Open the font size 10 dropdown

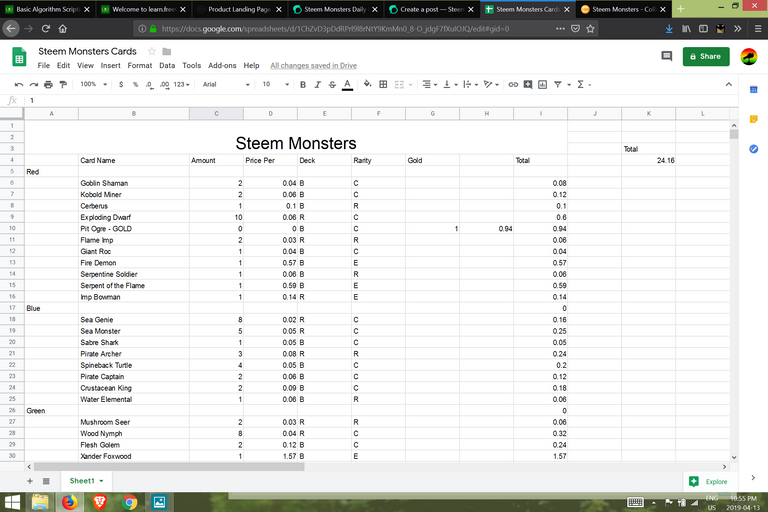(x=276, y=85)
